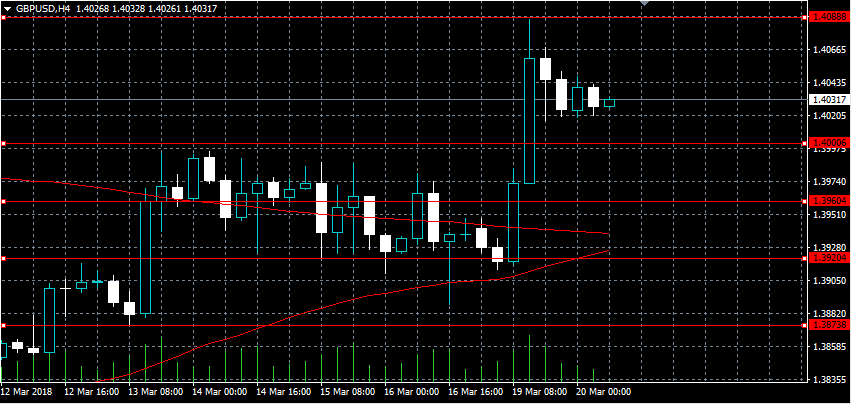The height and width of the screenshot is (404, 851).
Task: Click the 19 Mar 08:00 time label
Action: 540,392
